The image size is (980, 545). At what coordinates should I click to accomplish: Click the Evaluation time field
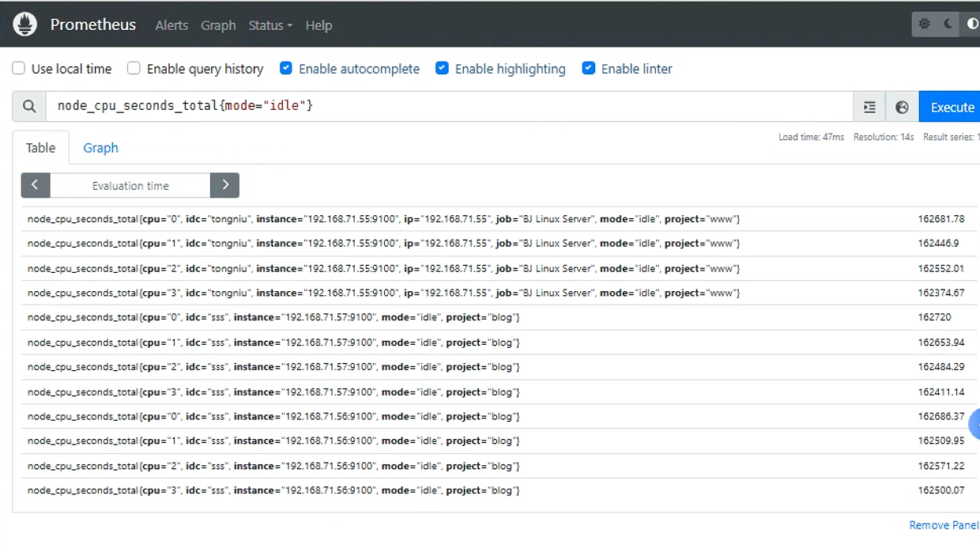coord(130,185)
